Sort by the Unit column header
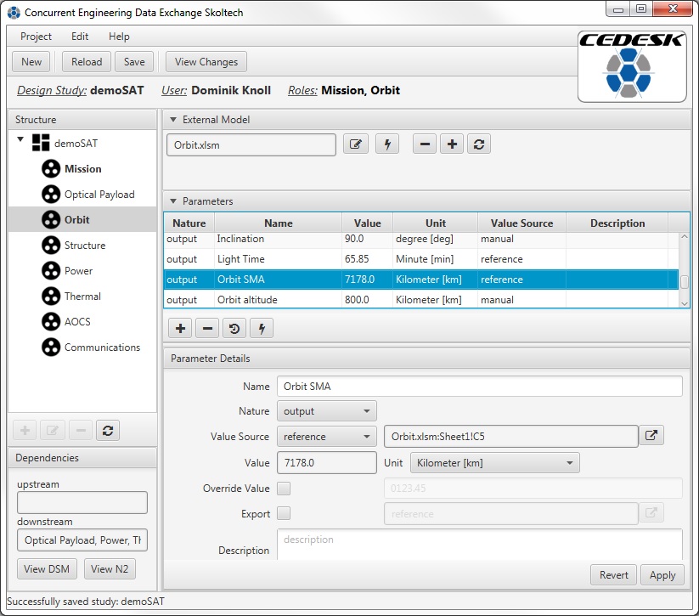Screen dimensions: 699x616 [435, 223]
